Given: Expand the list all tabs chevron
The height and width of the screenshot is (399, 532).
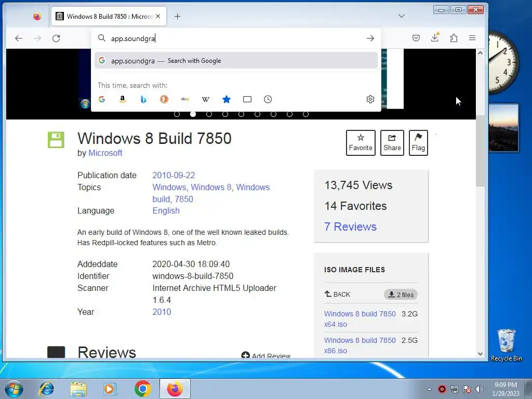Looking at the screenshot, I should pyautogui.click(x=402, y=16).
